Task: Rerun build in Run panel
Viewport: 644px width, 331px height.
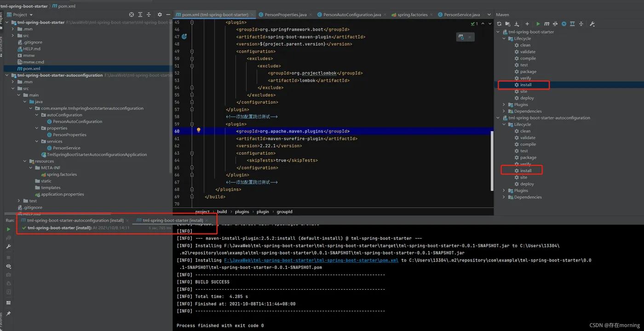Action: (x=9, y=229)
